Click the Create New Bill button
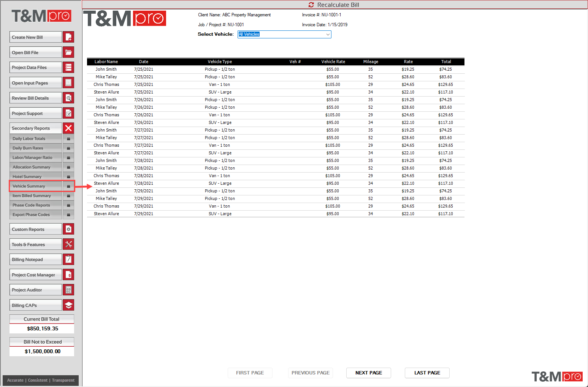 (x=36, y=37)
